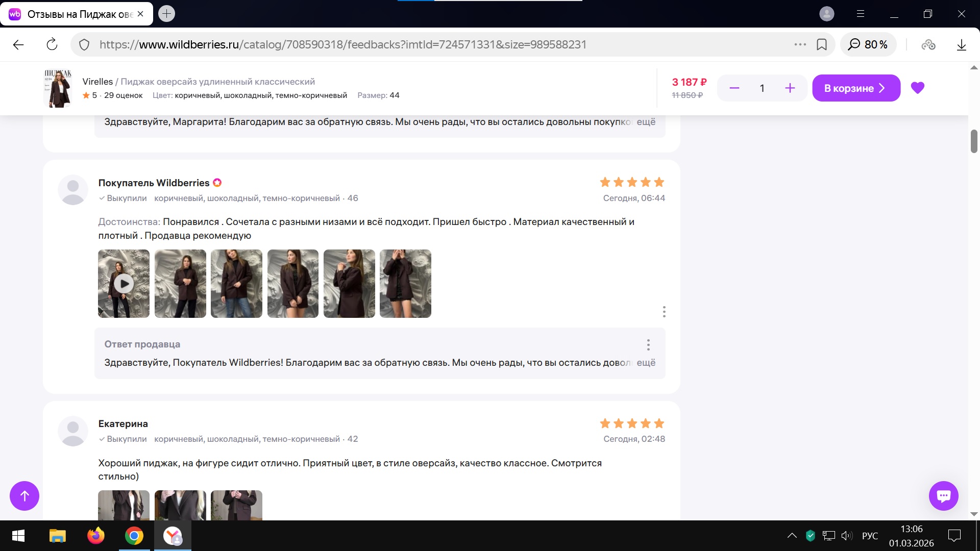Expand seller reply to Маргарита via ещё
Screen dimensions: 980x551
[x=646, y=122]
